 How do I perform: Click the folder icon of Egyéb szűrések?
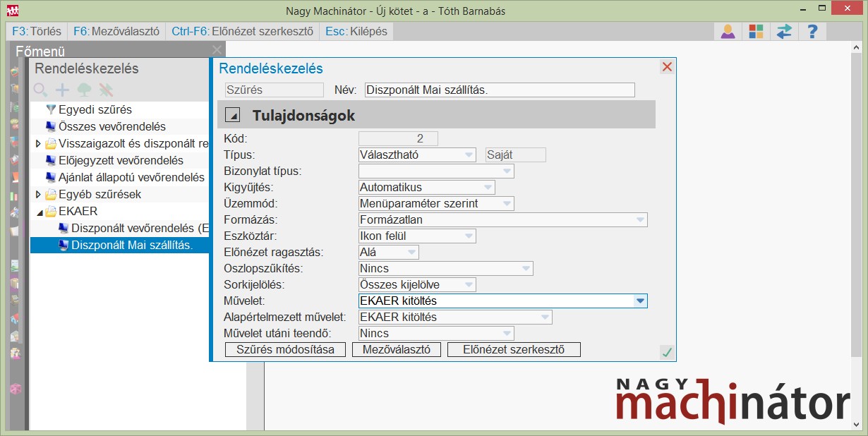(x=51, y=194)
